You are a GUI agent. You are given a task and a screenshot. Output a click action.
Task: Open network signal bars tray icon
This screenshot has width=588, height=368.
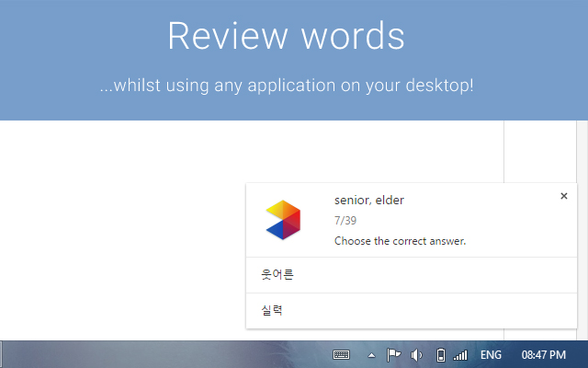(460, 355)
